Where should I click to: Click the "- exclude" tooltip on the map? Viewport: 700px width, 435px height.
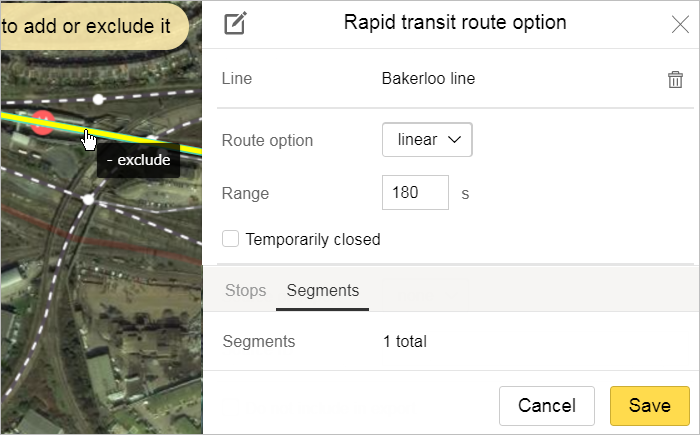138,160
